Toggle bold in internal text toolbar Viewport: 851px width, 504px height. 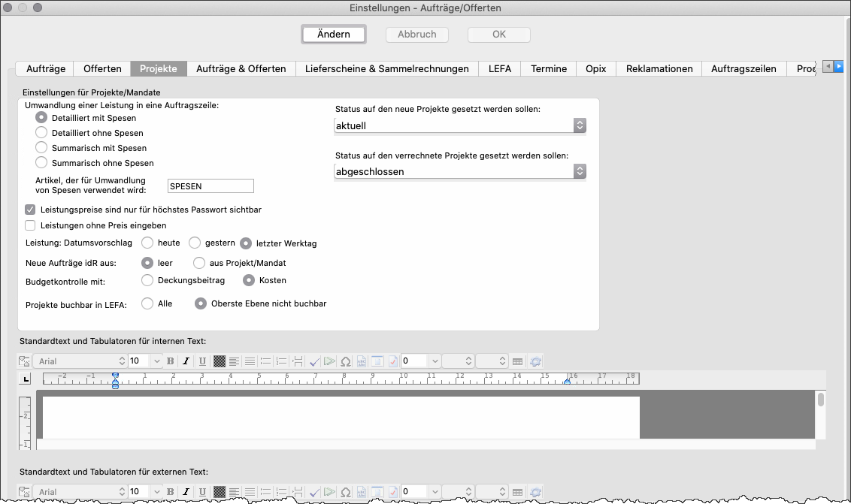tap(170, 361)
